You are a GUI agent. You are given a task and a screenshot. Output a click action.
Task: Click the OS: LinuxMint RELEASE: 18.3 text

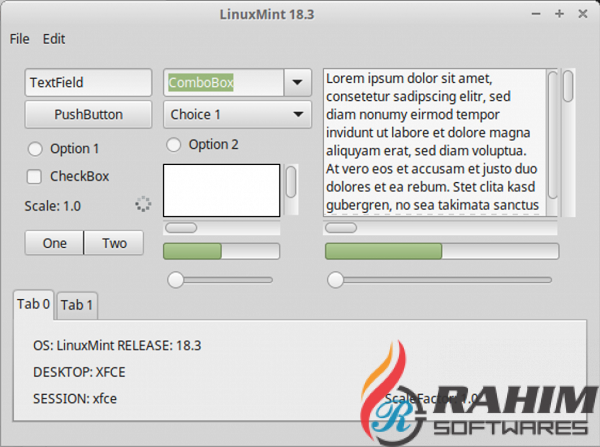tap(117, 346)
